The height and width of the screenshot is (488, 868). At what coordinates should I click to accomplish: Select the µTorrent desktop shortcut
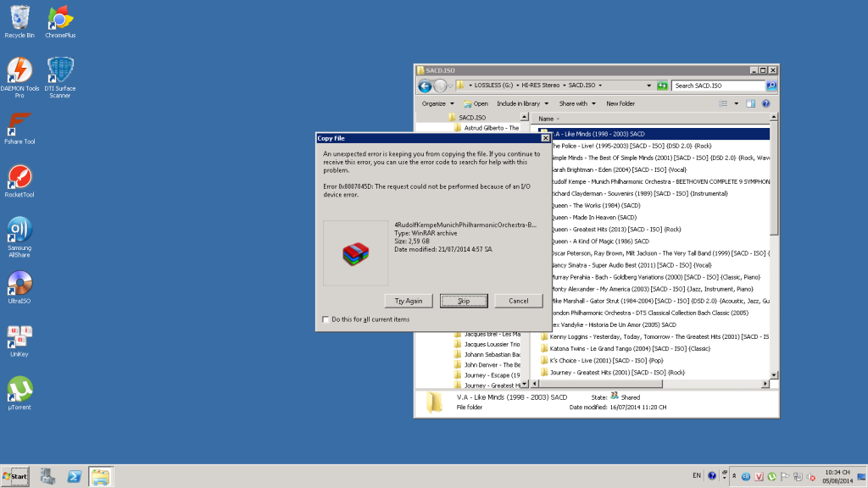click(x=19, y=394)
